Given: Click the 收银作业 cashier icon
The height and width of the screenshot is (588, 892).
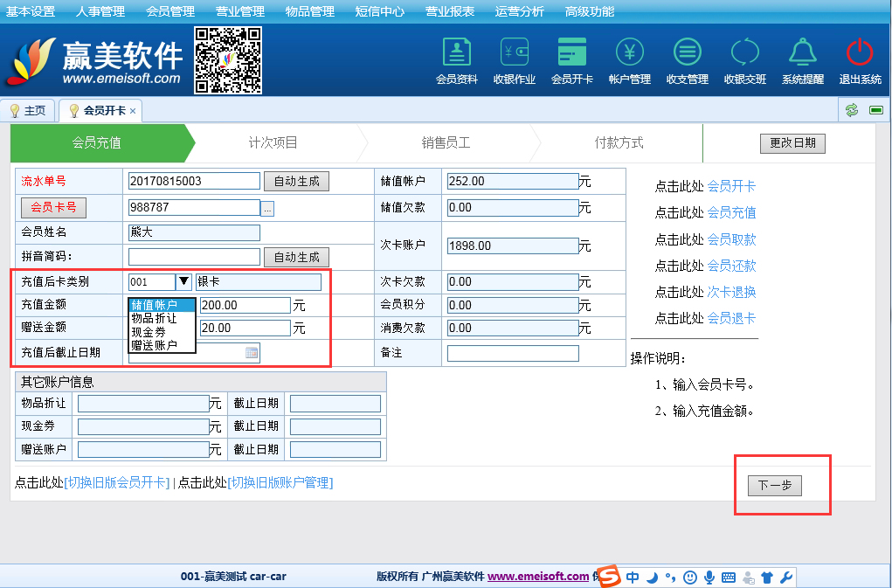Looking at the screenshot, I should point(514,54).
